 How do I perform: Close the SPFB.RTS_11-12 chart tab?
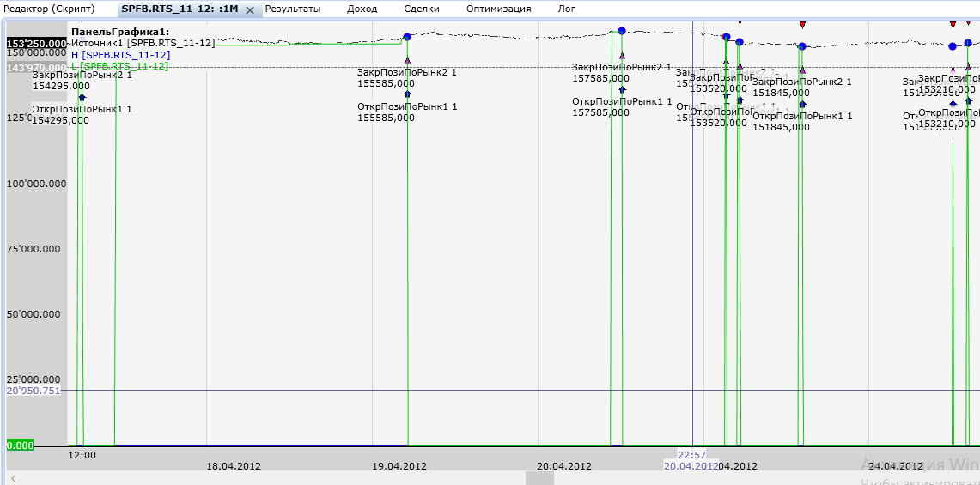pyautogui.click(x=250, y=10)
